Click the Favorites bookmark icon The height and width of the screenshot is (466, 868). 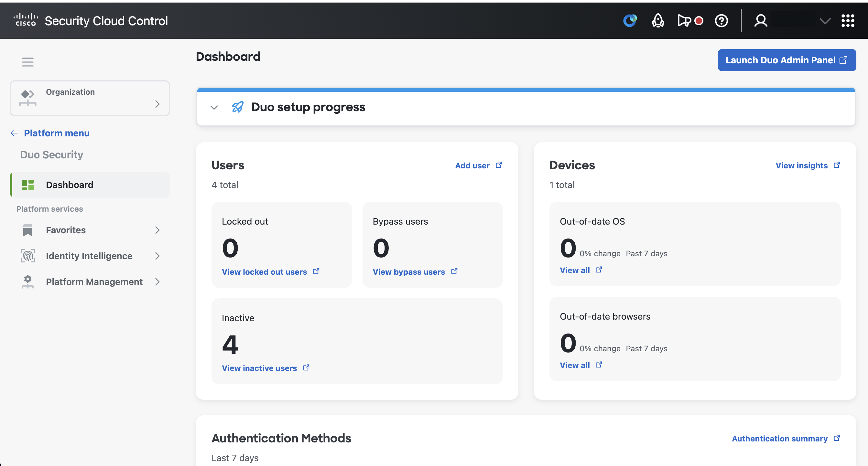click(27, 230)
